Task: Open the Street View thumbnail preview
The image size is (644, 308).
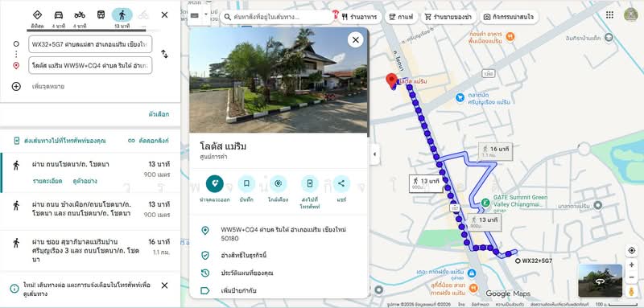Action: [600, 281]
